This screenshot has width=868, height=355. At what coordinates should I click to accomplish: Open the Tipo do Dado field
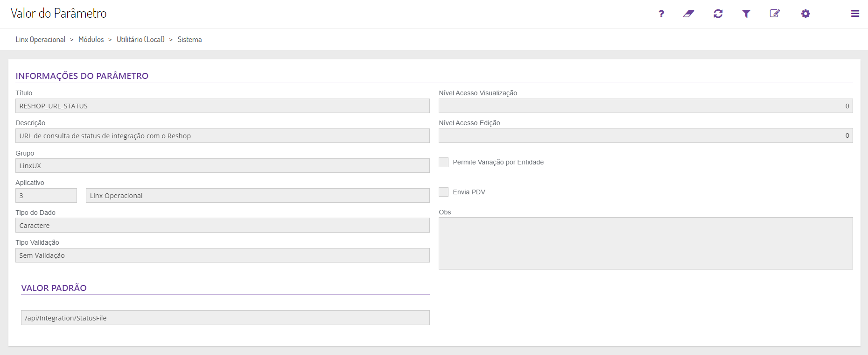click(x=222, y=226)
